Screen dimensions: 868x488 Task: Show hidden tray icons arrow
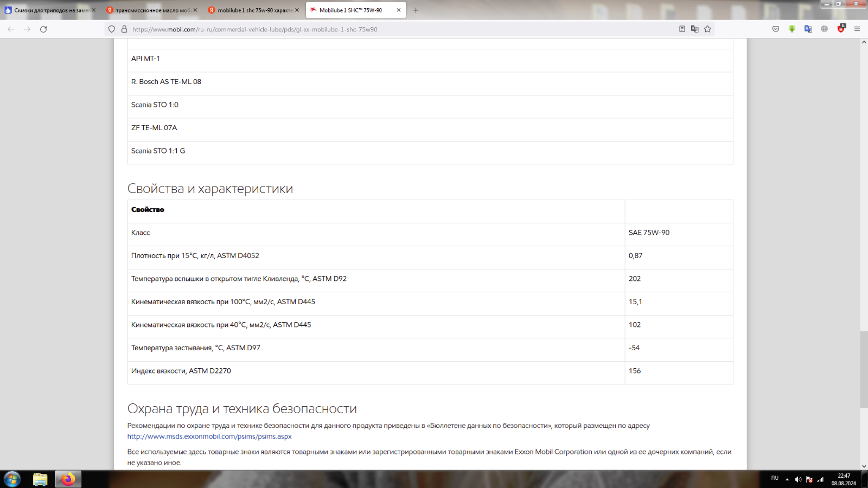coord(787,479)
